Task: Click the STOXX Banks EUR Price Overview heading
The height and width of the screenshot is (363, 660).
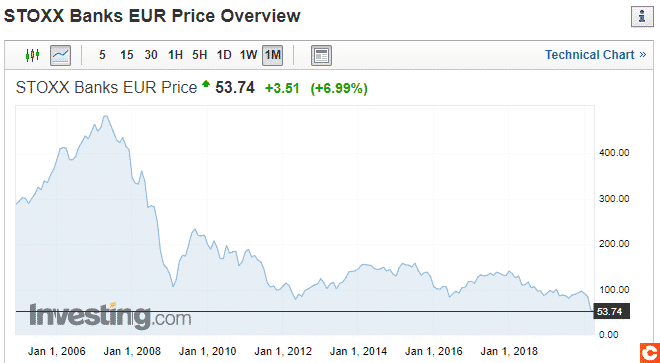Action: click(x=152, y=16)
